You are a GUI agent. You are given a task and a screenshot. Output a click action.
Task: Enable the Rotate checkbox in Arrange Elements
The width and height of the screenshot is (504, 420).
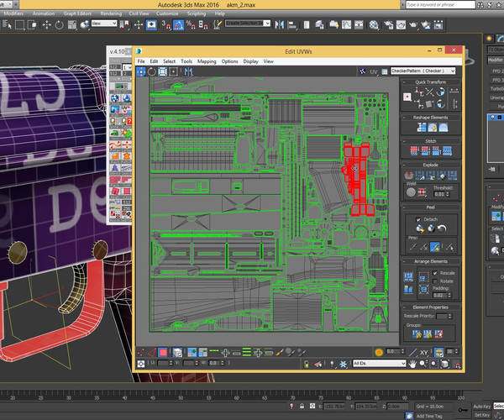pyautogui.click(x=435, y=281)
